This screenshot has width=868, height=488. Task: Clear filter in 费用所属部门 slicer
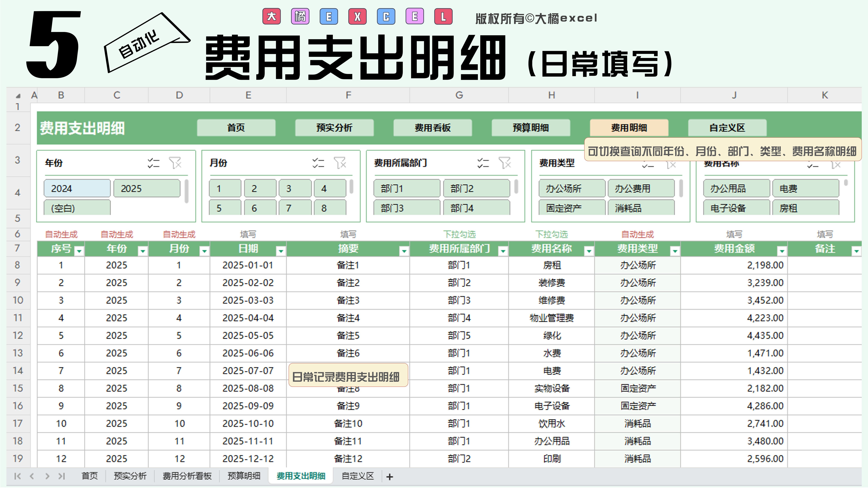505,163
